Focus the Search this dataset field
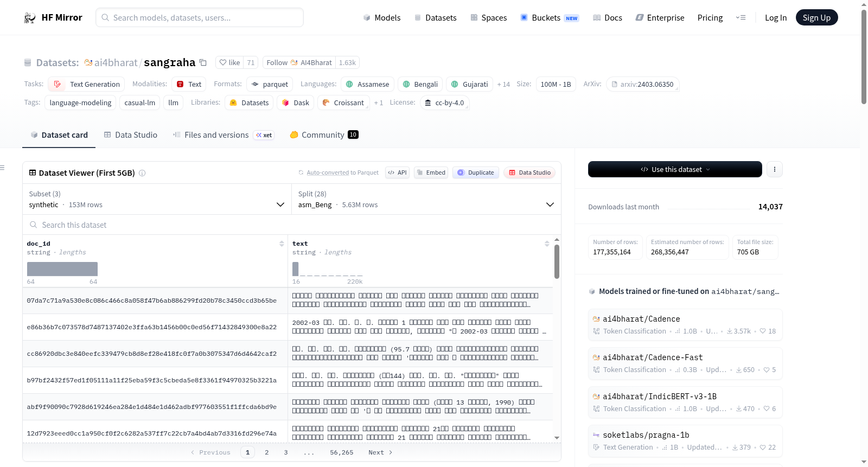 (292, 225)
